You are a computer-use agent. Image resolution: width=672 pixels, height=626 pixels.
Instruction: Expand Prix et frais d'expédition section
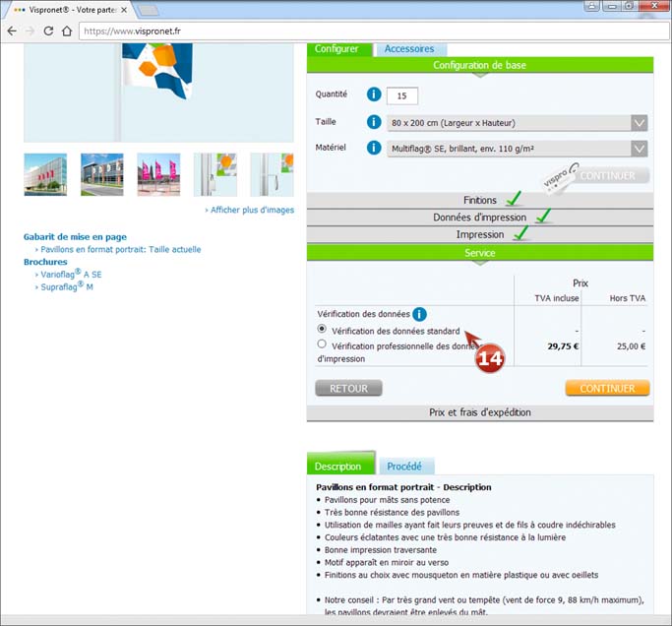tap(480, 412)
